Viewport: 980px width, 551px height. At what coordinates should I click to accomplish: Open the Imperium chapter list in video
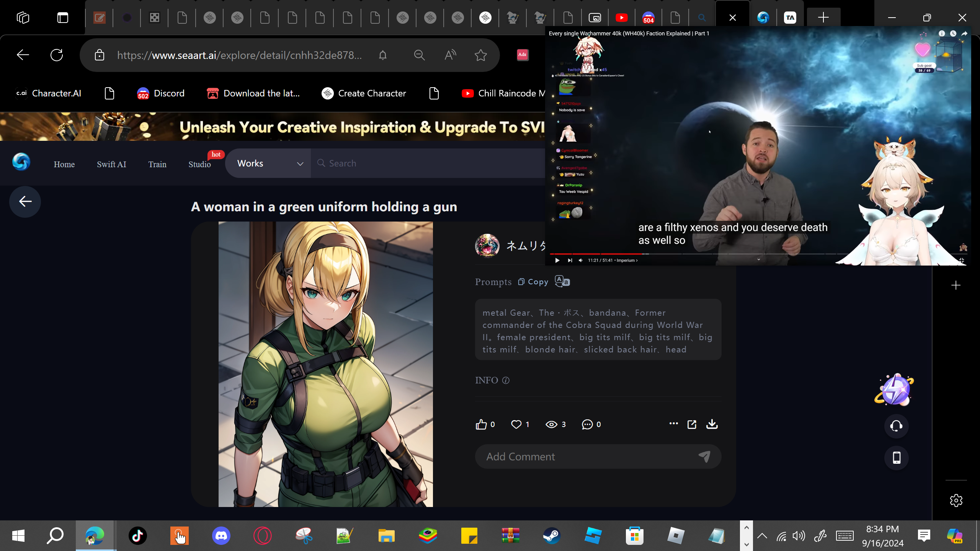[x=627, y=260]
